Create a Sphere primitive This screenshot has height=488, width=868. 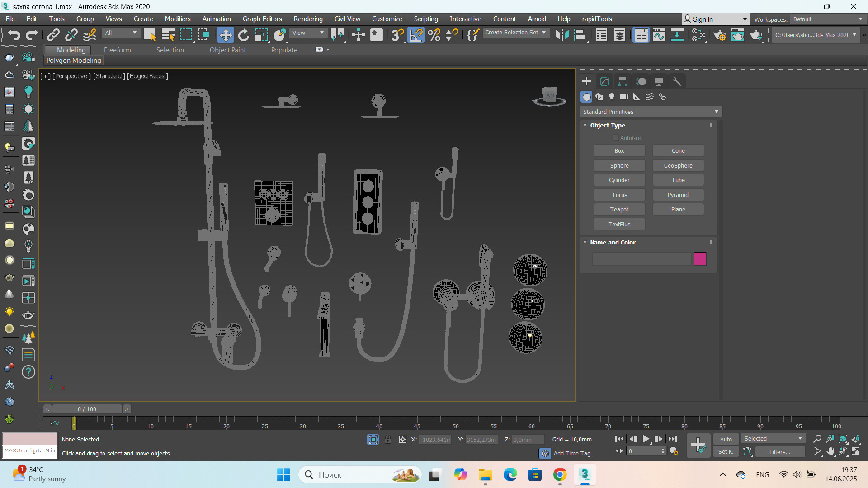pyautogui.click(x=619, y=165)
